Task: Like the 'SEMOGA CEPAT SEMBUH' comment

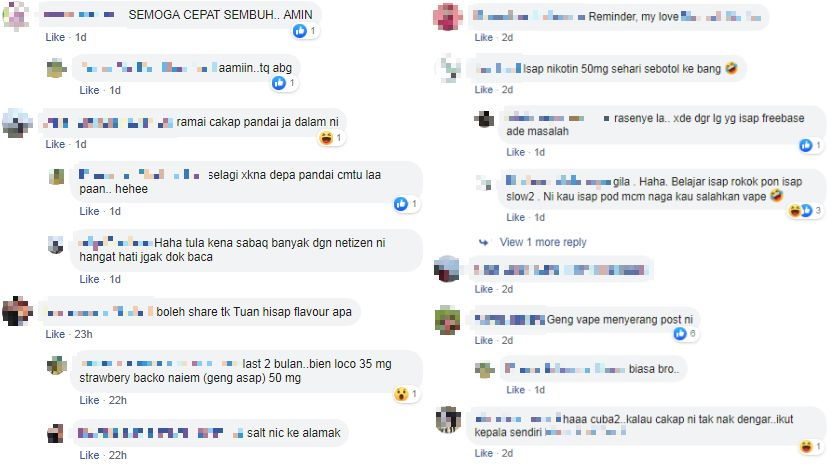Action: click(x=55, y=37)
